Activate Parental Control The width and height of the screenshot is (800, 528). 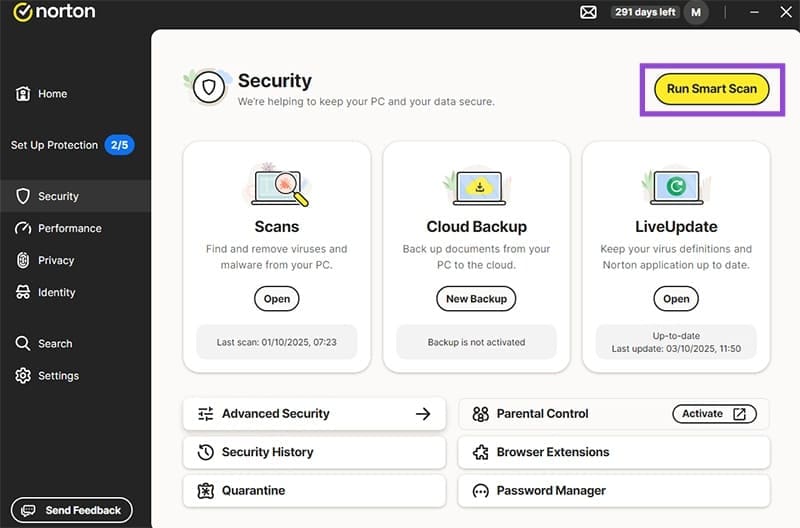(x=713, y=414)
